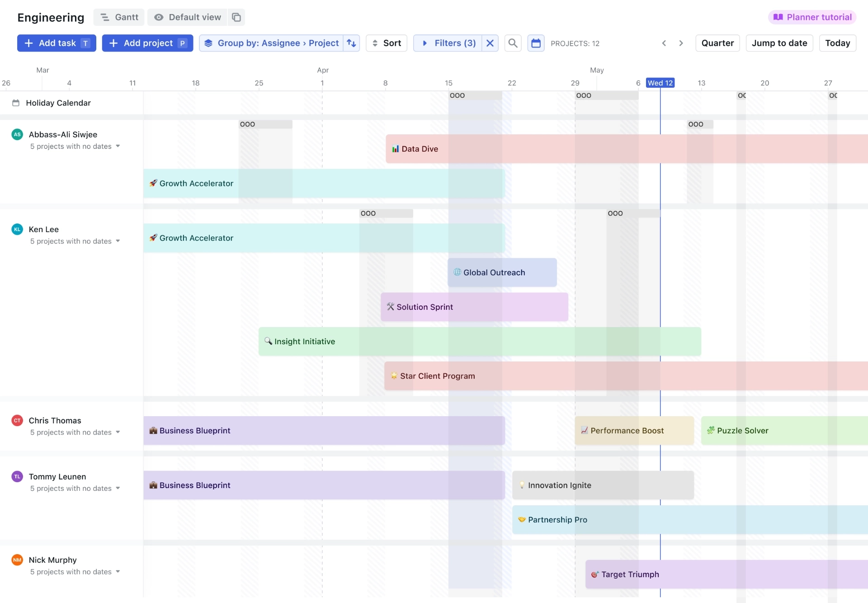
Task: Click the previous period chevron arrow
Action: pos(664,43)
